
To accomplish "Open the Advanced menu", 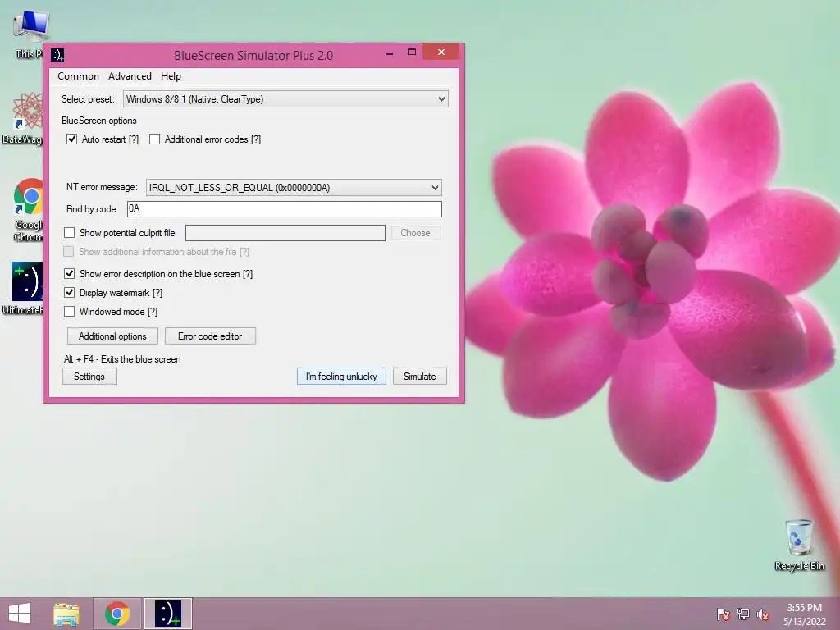I will pyautogui.click(x=130, y=76).
